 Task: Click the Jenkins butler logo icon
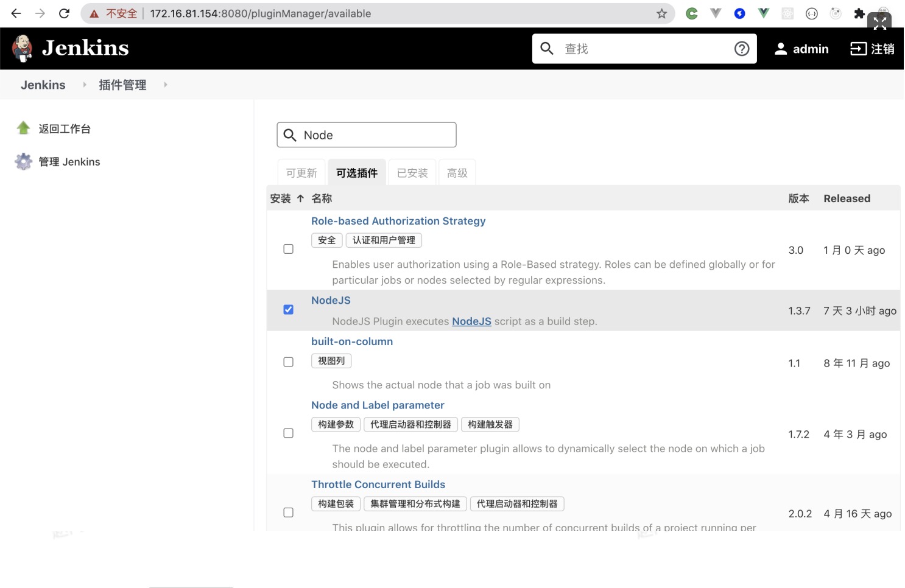[23, 49]
